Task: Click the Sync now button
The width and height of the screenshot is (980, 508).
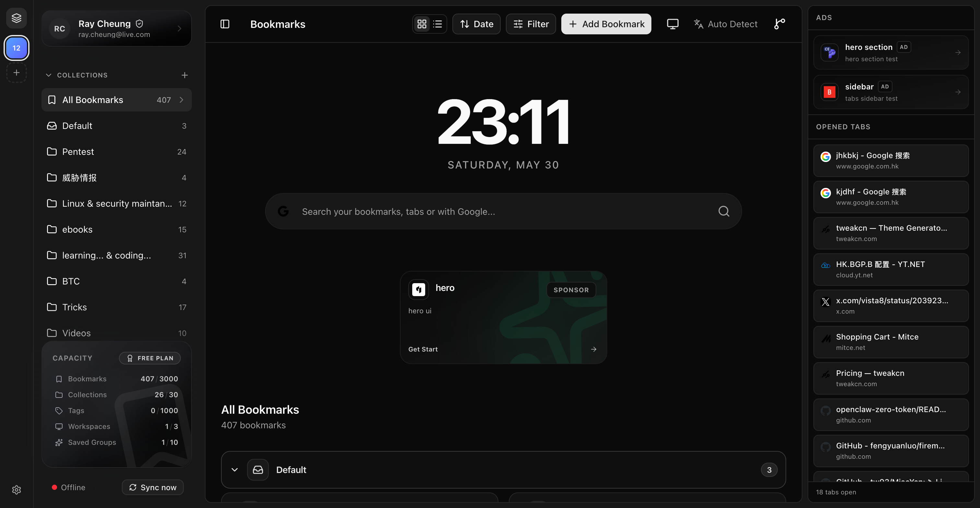Action: 153,487
